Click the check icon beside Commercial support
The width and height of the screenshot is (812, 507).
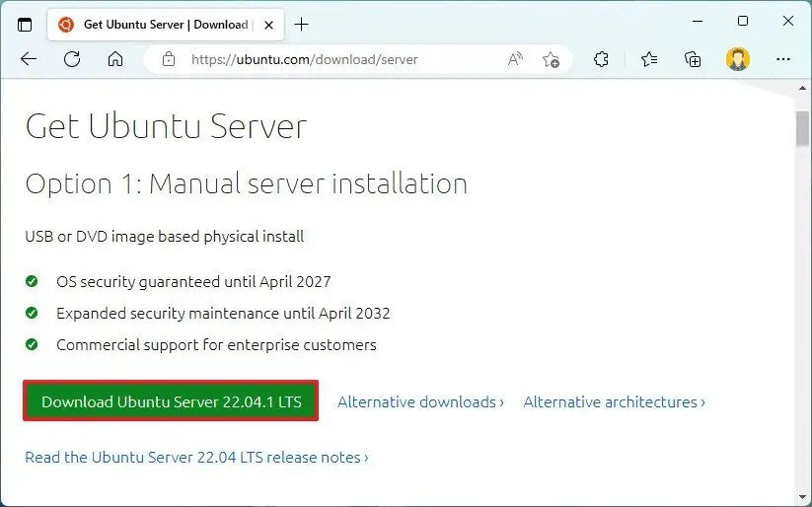(32, 344)
